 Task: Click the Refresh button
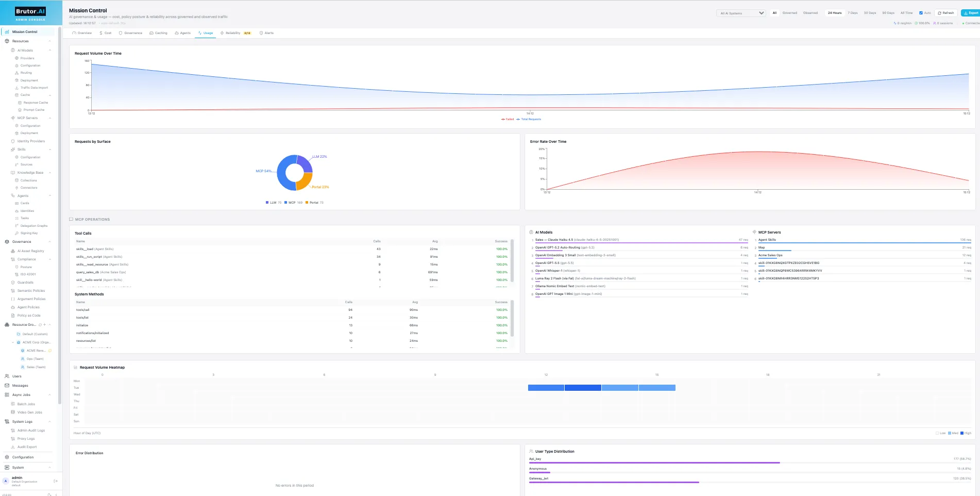coord(945,13)
